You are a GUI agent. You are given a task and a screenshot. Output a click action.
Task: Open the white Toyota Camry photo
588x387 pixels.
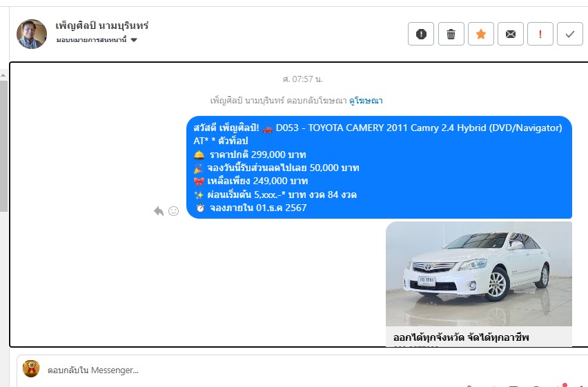point(479,274)
